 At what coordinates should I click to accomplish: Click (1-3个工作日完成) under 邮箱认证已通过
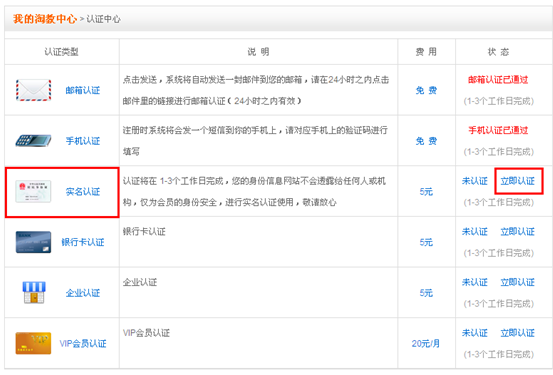tap(498, 101)
